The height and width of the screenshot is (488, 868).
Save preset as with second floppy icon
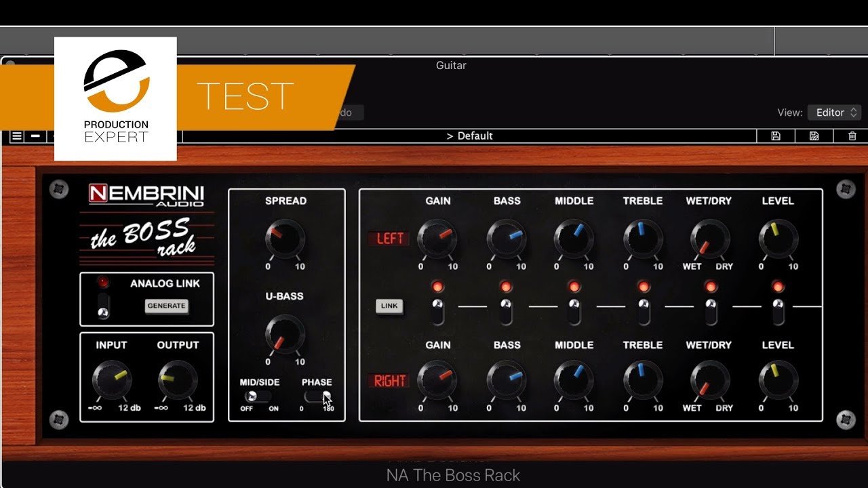(814, 136)
